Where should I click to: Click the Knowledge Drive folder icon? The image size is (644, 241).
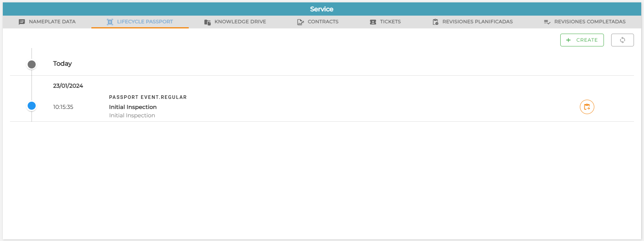[x=207, y=22]
